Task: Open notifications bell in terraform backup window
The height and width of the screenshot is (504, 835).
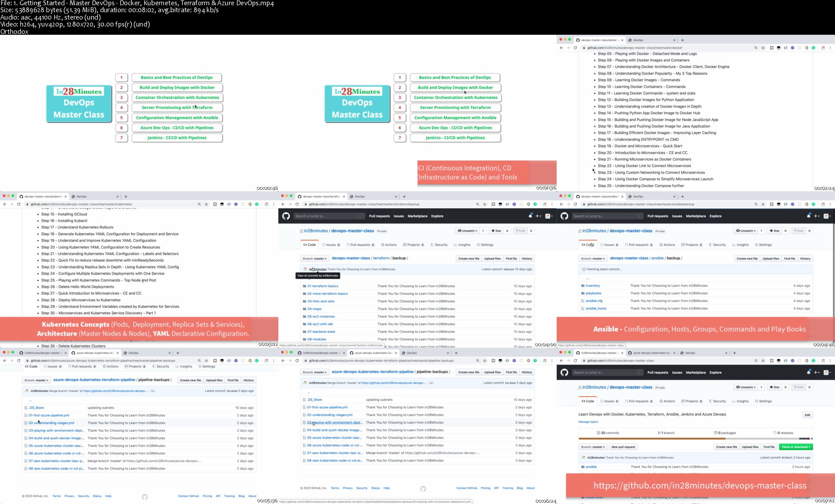Action: coord(530,216)
